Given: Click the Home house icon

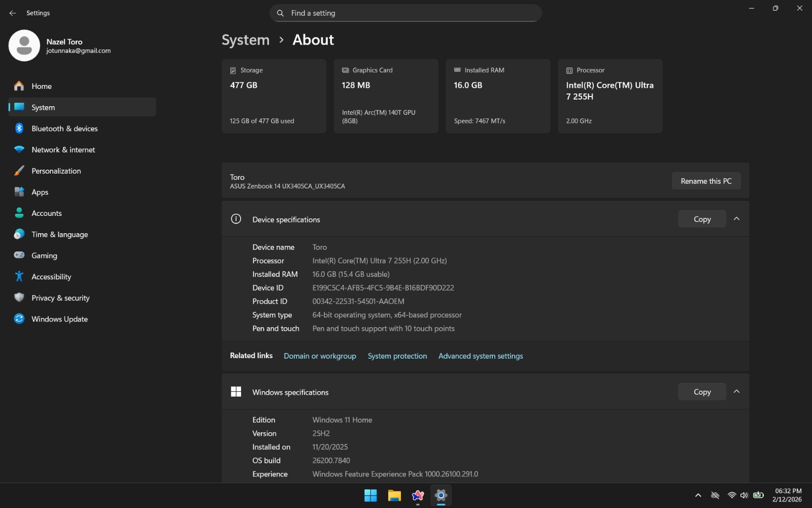Looking at the screenshot, I should tap(19, 86).
